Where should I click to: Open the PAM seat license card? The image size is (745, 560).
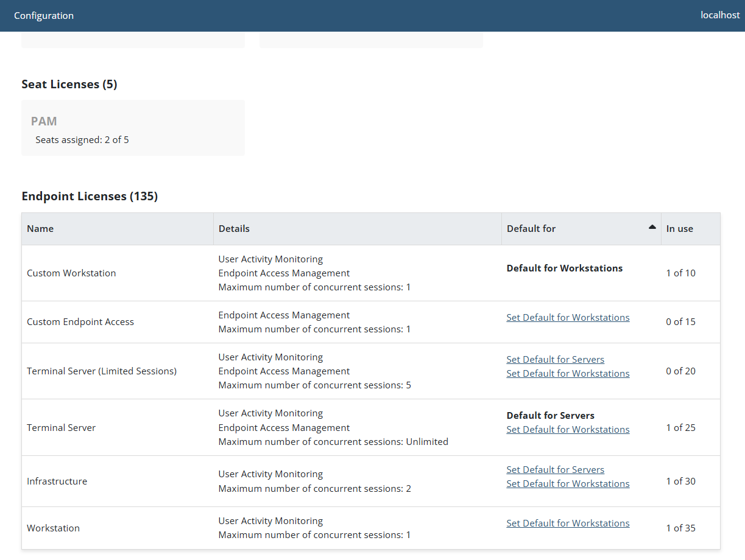tap(133, 128)
